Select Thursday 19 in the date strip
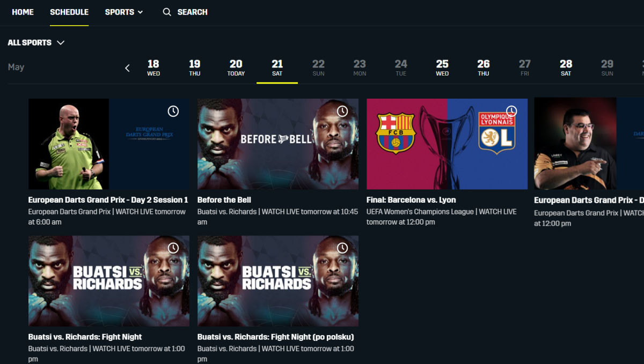 click(x=195, y=68)
